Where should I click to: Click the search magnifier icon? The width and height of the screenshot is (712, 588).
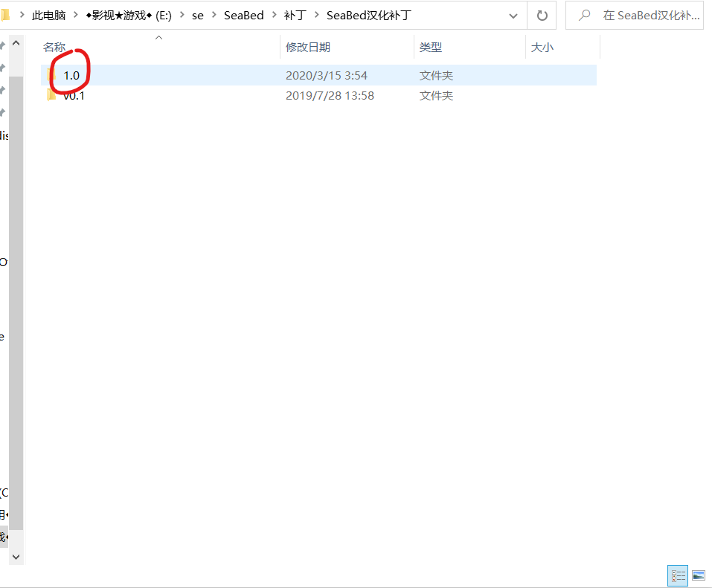[x=586, y=16]
